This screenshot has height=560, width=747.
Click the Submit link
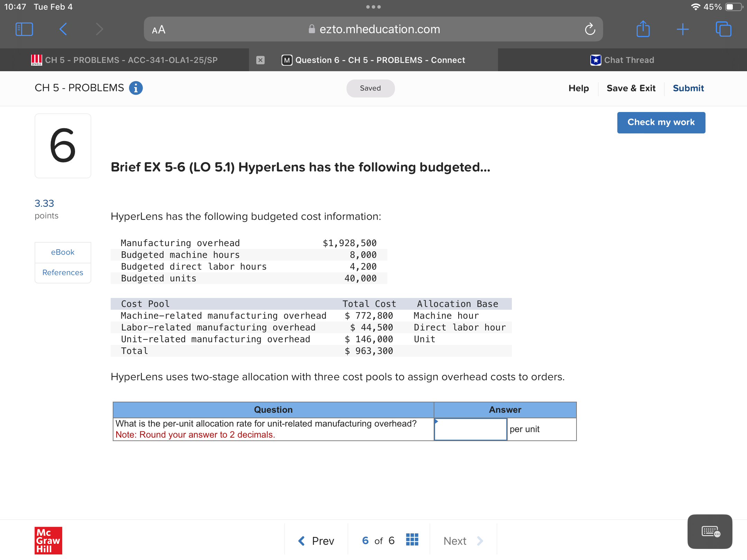pos(688,88)
